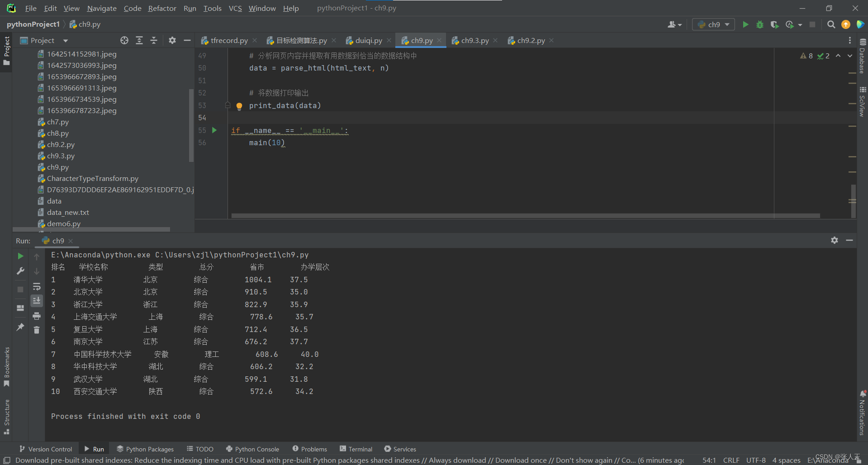Image resolution: width=868 pixels, height=465 pixels.
Task: Clear all Run console output with trash icon
Action: pos(37,330)
